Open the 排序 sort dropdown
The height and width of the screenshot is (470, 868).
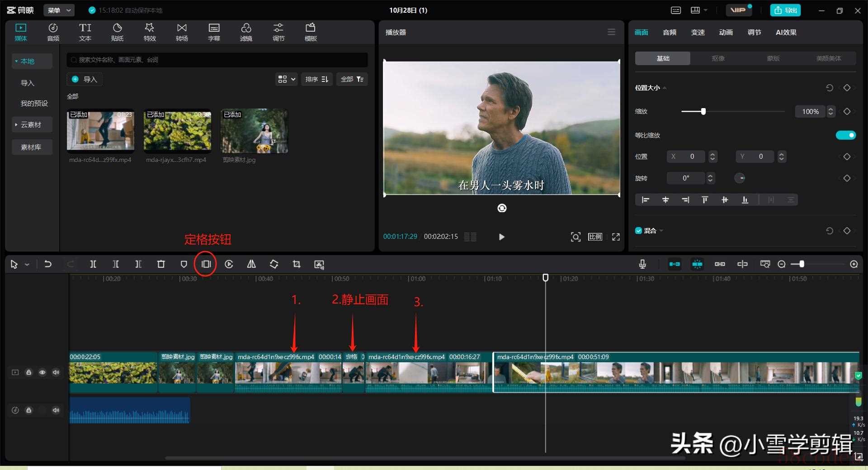[x=316, y=79]
